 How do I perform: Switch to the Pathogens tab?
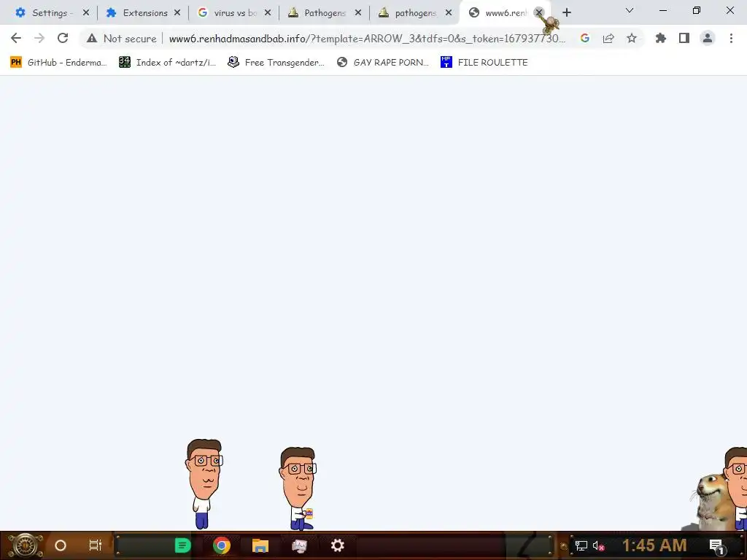(320, 13)
